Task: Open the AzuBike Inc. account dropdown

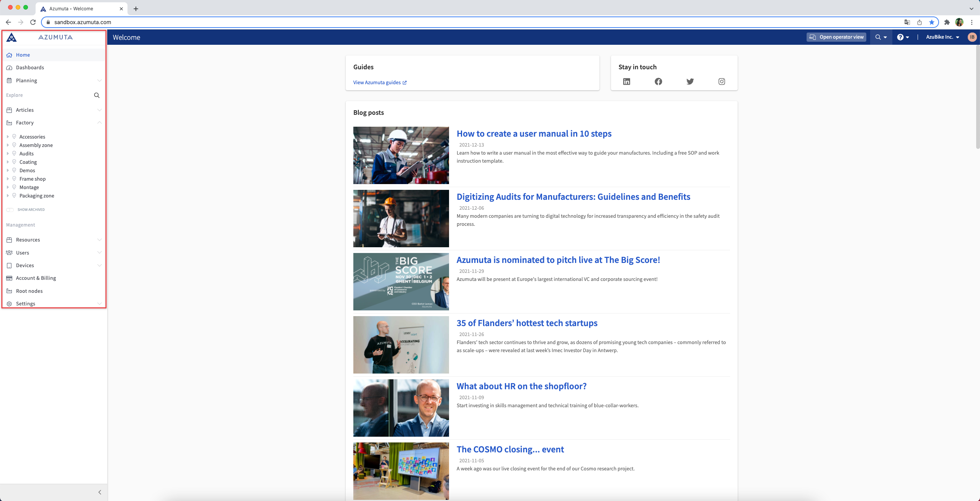Action: [x=942, y=37]
